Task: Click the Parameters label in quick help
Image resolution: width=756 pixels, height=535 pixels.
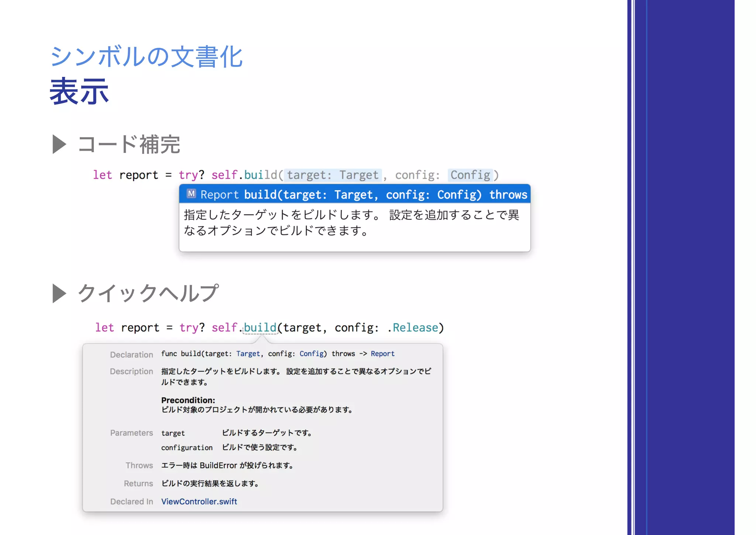Action: (131, 433)
